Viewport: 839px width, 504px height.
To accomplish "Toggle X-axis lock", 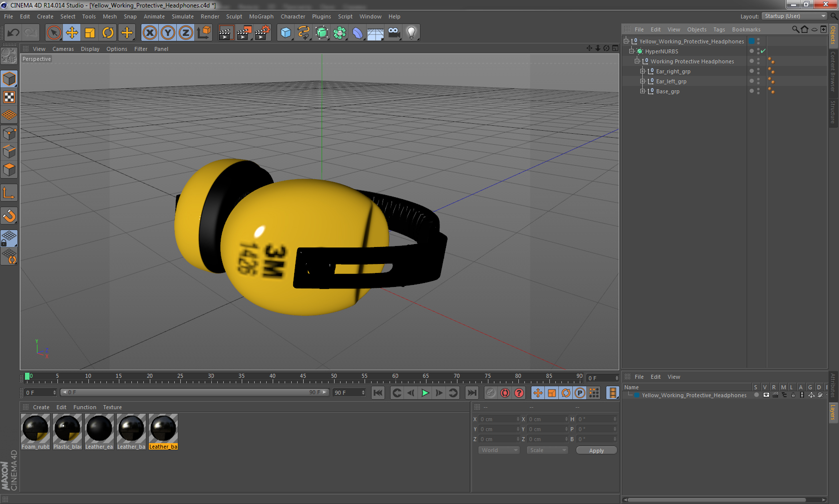I will click(x=150, y=33).
